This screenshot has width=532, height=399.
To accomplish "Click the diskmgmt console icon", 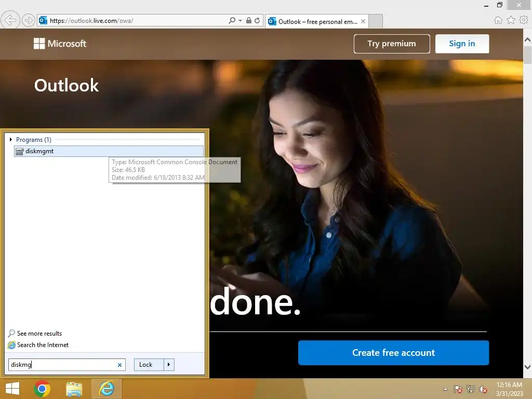I will 19,151.
